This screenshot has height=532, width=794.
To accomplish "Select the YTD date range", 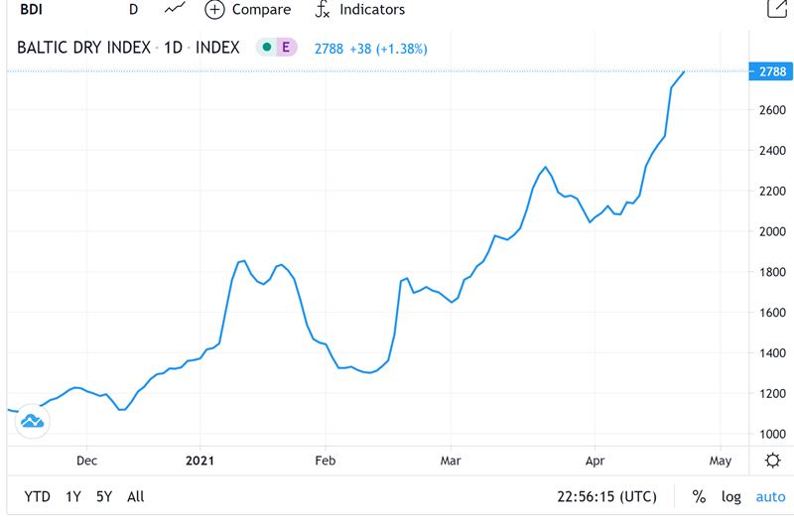I will 38,496.
